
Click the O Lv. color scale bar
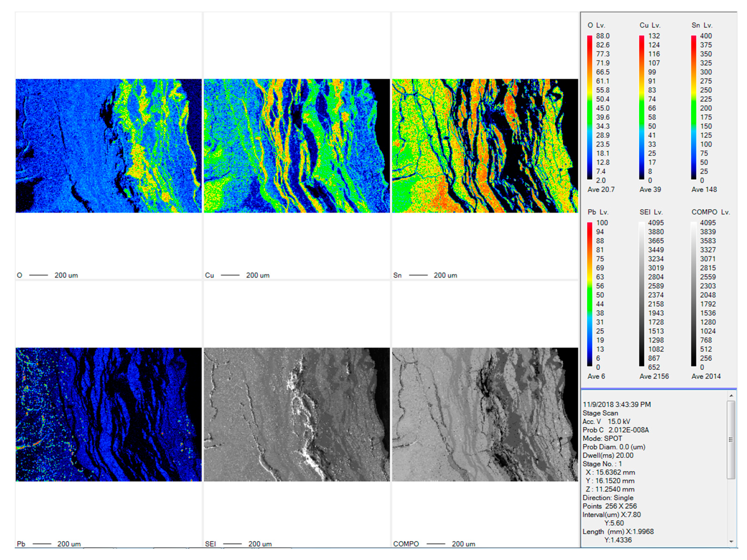tap(590, 107)
